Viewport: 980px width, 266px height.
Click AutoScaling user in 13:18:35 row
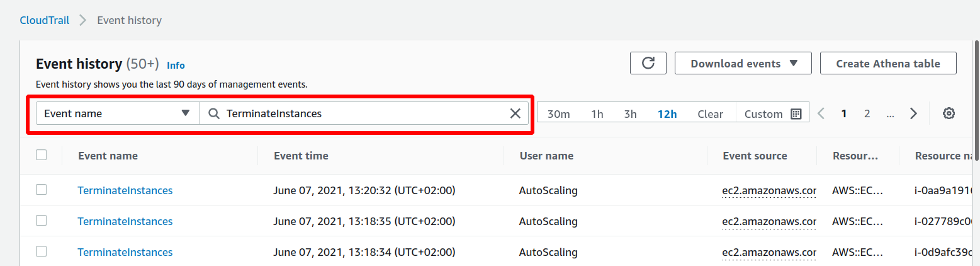coord(548,221)
